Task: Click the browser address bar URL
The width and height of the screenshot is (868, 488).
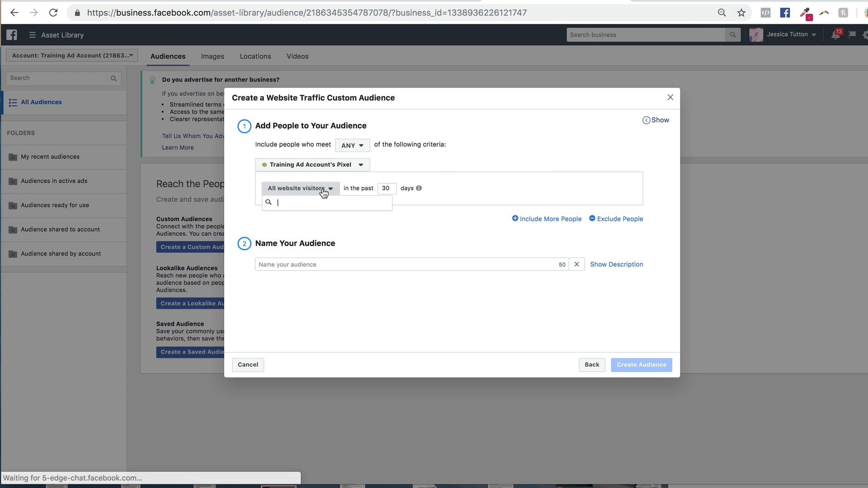Action: point(307,13)
